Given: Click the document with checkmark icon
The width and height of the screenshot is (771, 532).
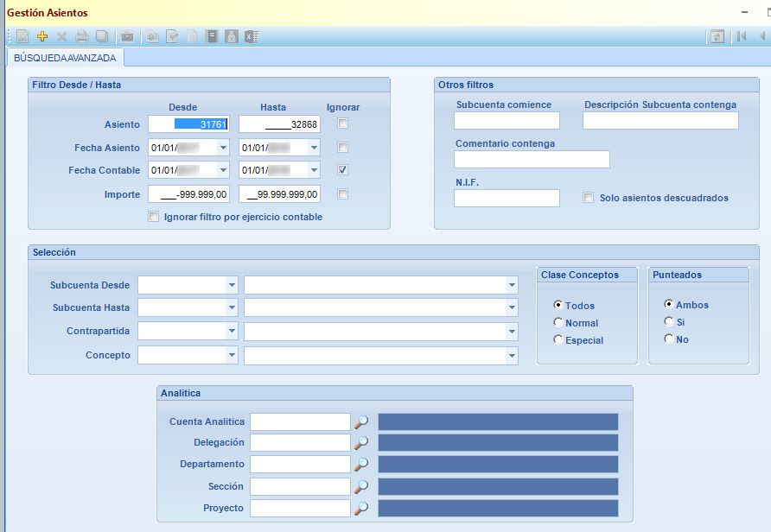Looking at the screenshot, I should pos(172,36).
